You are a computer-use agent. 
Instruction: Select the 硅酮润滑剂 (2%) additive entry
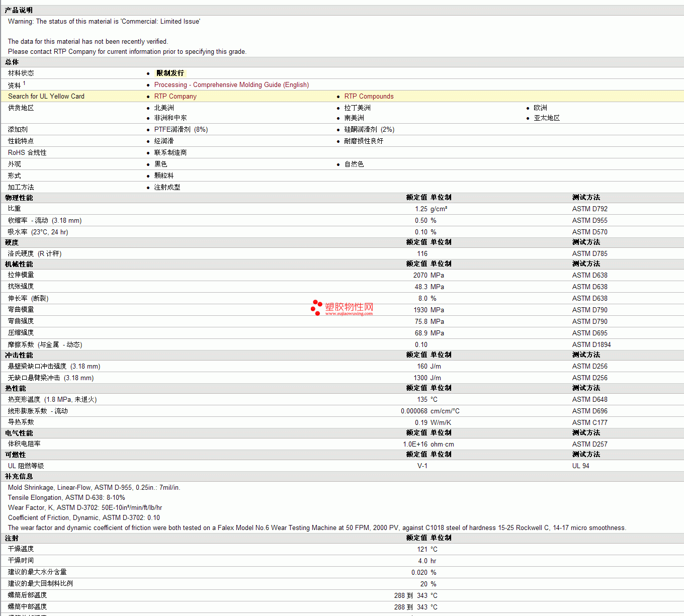click(x=369, y=130)
